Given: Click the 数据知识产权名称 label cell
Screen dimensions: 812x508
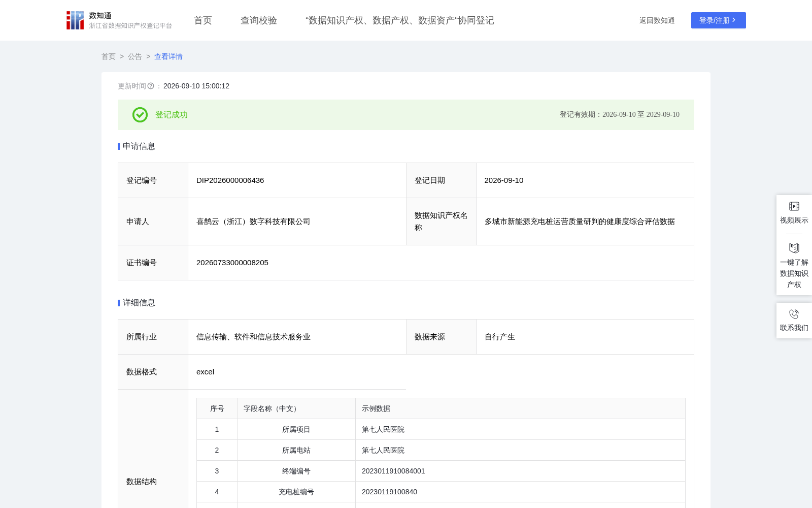Looking at the screenshot, I should 441,221.
